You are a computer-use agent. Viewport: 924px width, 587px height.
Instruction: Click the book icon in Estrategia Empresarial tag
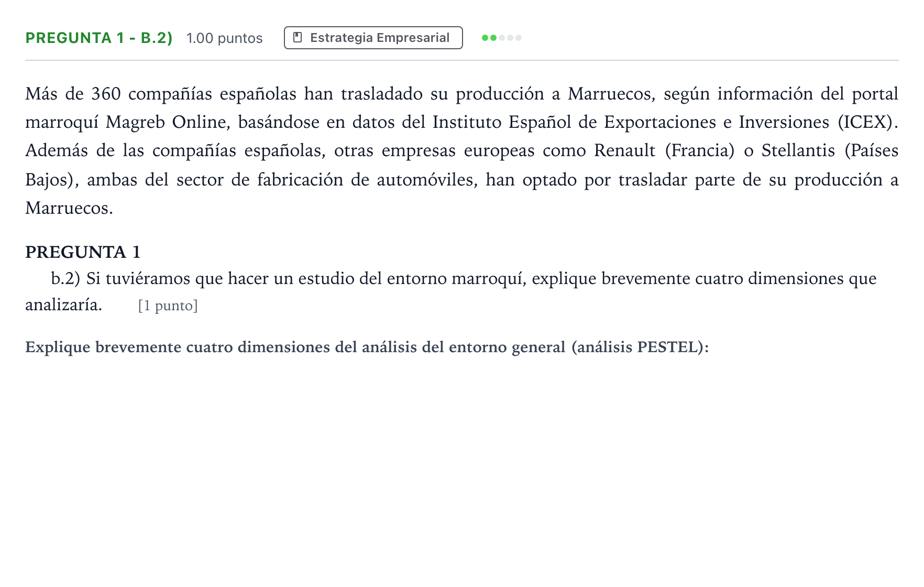pos(298,38)
